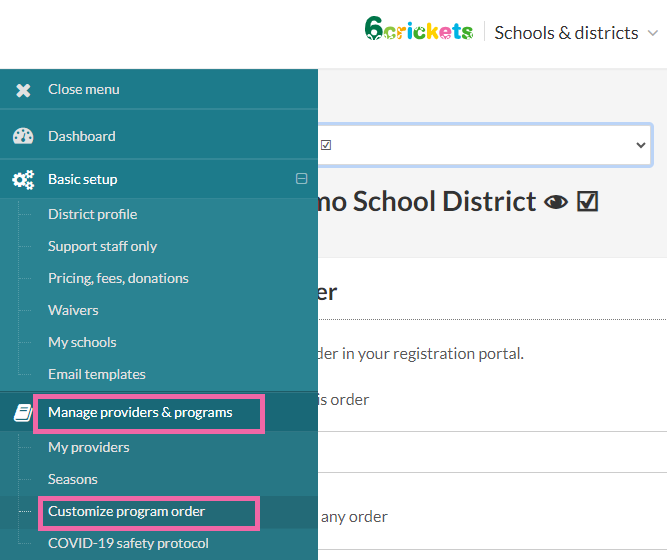Screen dimensions: 667x560
Task: Click the Manage providers book icon
Action: pyautogui.click(x=23, y=413)
